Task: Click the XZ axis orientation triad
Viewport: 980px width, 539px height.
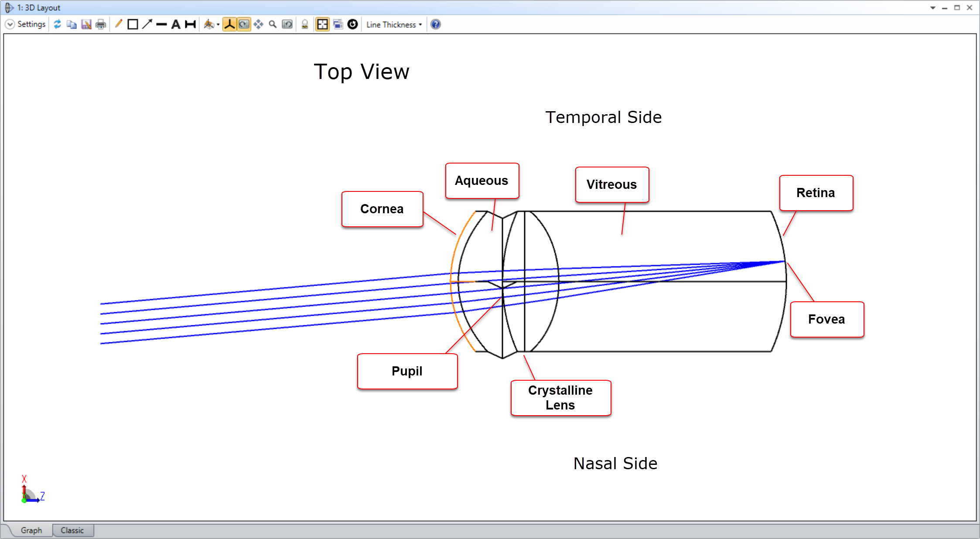Action: pyautogui.click(x=33, y=489)
